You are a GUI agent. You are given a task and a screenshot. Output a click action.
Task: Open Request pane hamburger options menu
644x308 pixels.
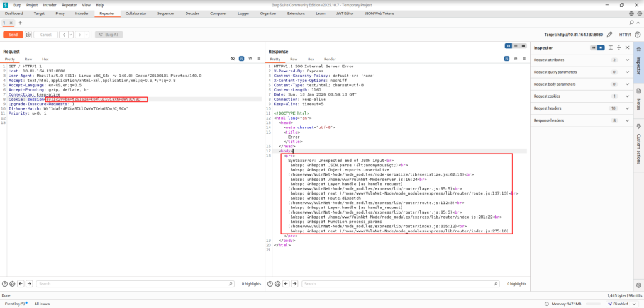(258, 59)
